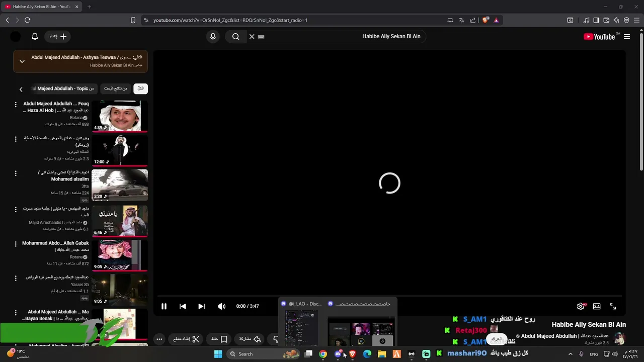The image size is (644, 362).
Task: Open the player settings gear
Action: [581, 306]
